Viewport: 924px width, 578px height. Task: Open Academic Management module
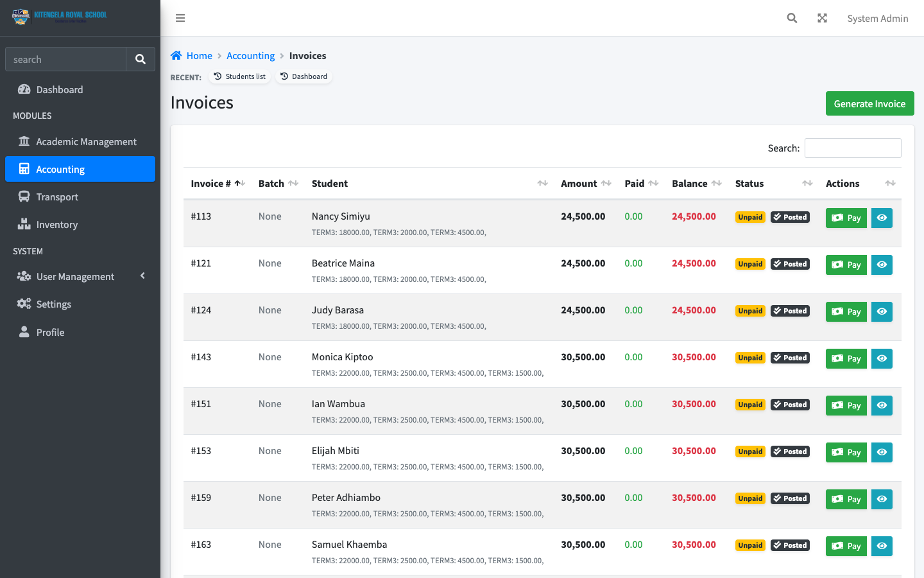click(x=80, y=142)
